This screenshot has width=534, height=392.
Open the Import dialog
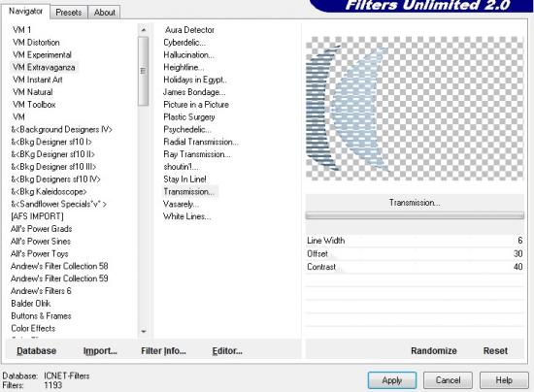[100, 351]
